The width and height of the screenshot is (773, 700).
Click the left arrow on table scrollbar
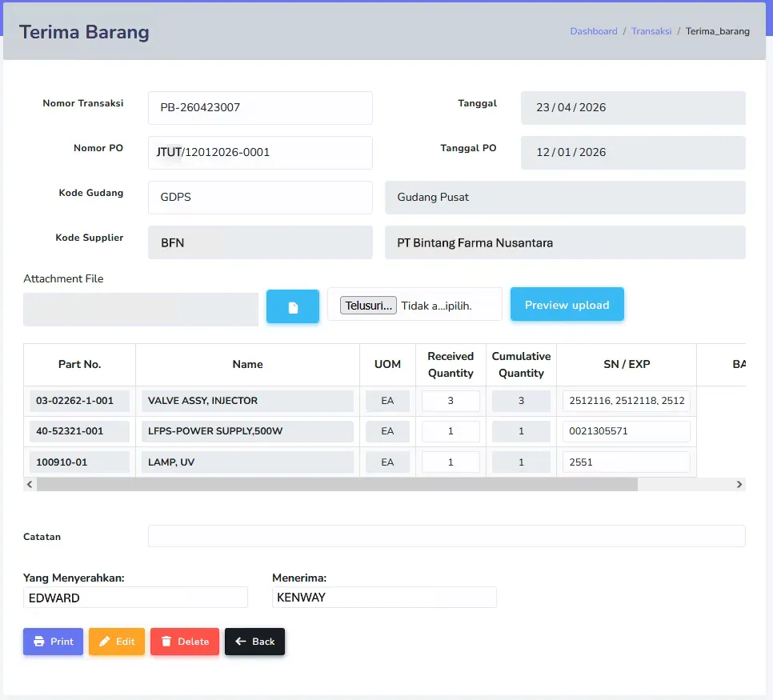(x=30, y=485)
